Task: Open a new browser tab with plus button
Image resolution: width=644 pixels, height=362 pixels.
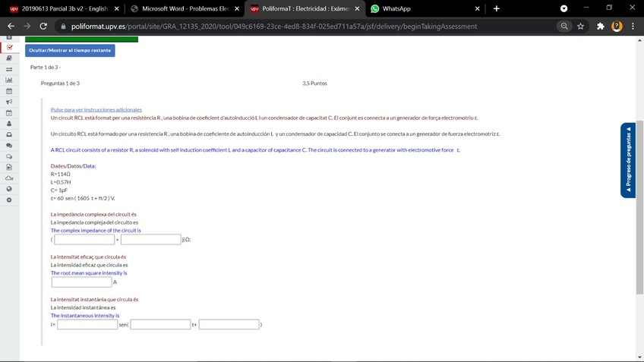Action: 497,8
